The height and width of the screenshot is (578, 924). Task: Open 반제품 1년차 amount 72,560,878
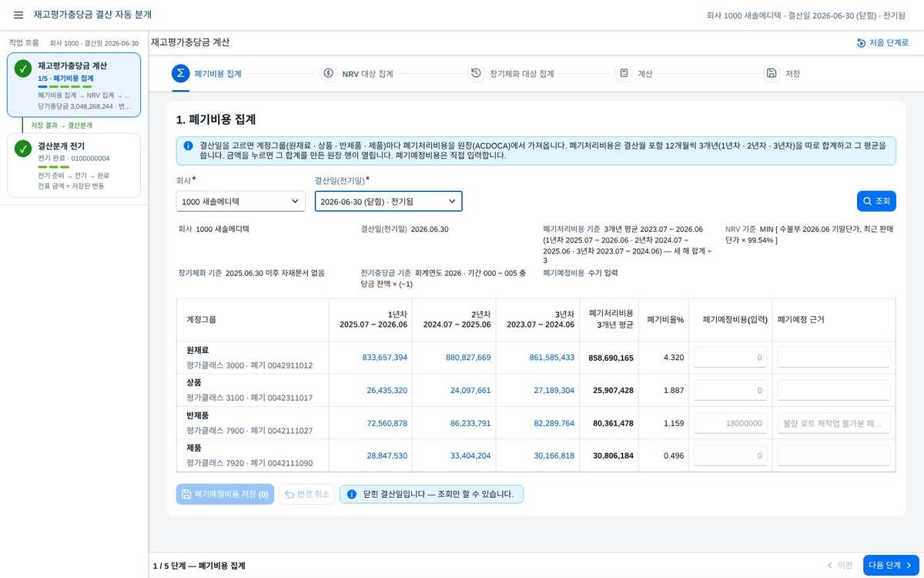pos(387,423)
